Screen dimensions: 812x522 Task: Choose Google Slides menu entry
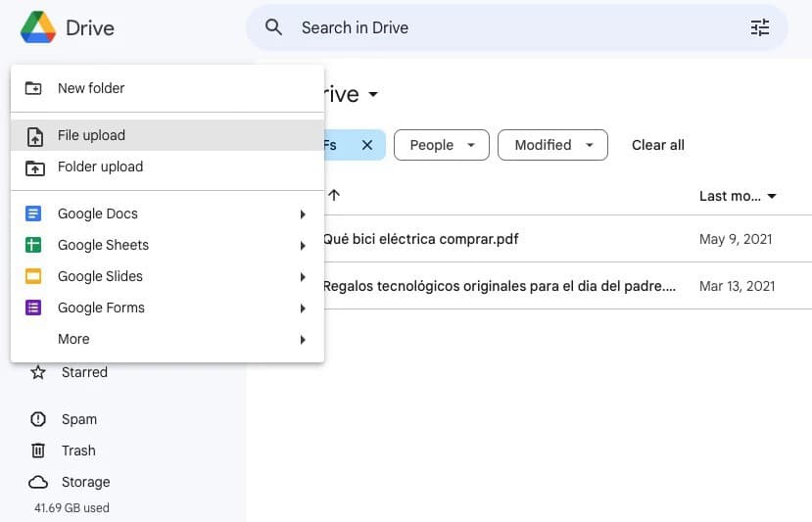167,276
